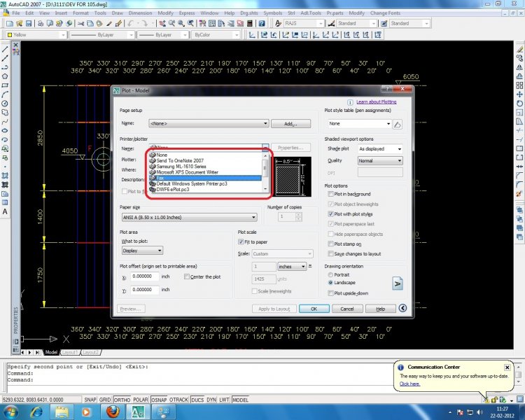525x420 pixels.
Task: Open the Page setup Name dropdown
Action: tap(209, 124)
